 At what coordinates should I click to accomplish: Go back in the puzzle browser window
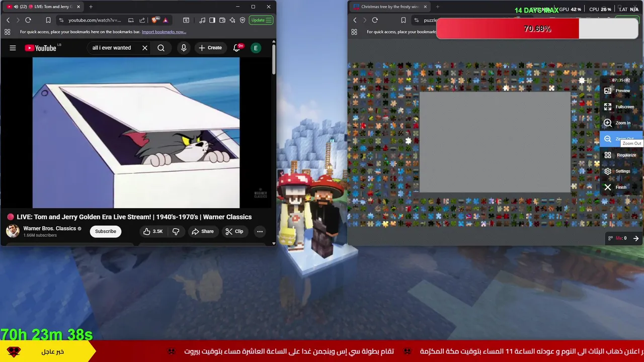[355, 20]
